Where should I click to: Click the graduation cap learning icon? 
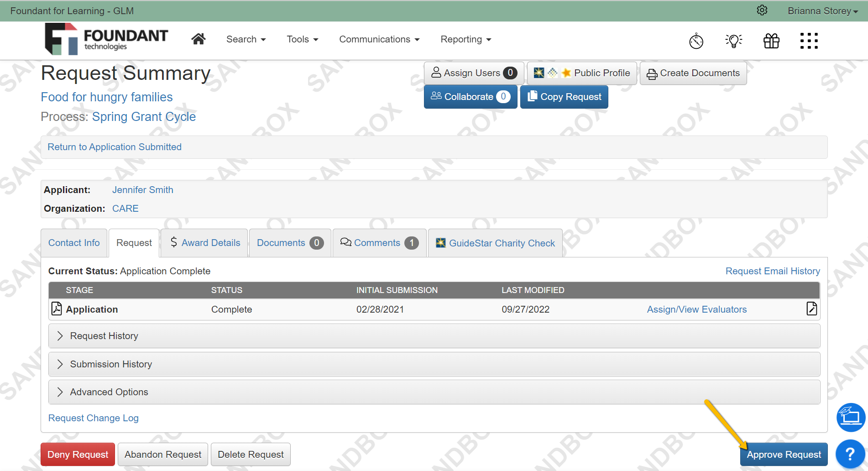pos(850,417)
